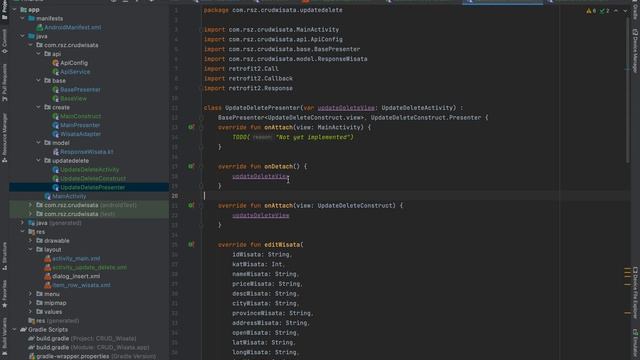
Task: Expand the java (generated) folder
Action: click(22, 223)
